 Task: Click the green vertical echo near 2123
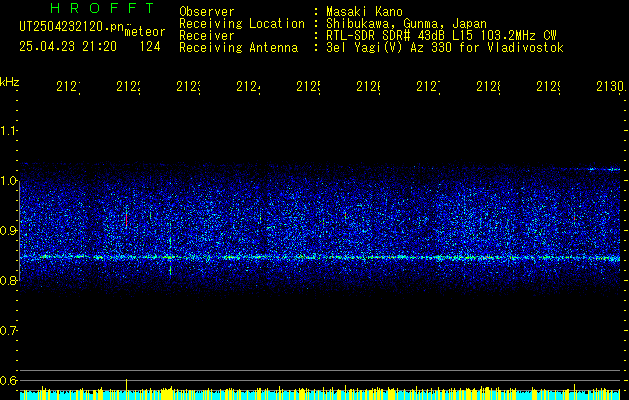(x=170, y=256)
